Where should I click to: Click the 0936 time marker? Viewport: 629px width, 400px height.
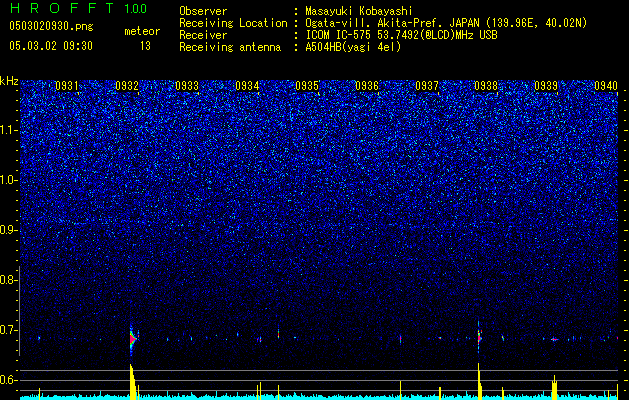coord(367,86)
